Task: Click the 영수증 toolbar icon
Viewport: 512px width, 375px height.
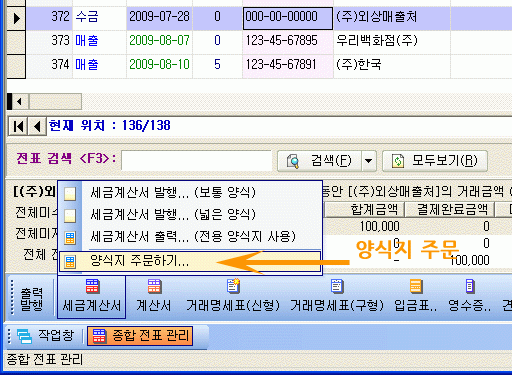Action: click(x=469, y=296)
